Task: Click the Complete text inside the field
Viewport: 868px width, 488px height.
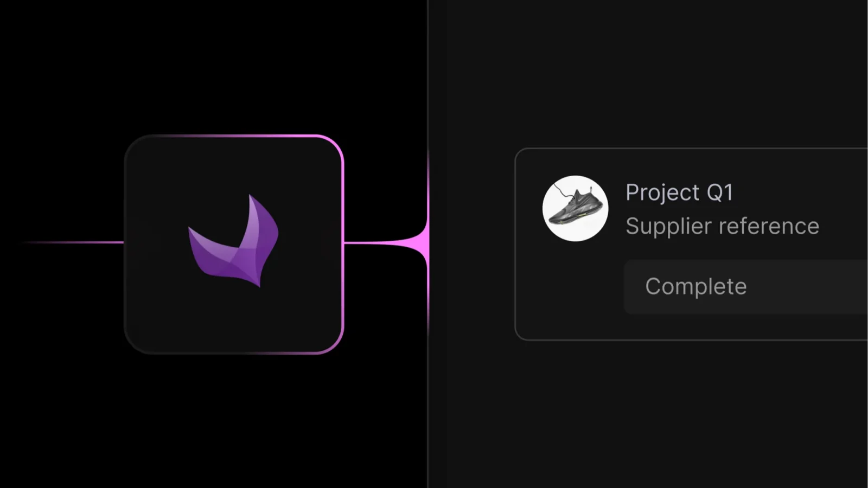Action: coord(696,287)
